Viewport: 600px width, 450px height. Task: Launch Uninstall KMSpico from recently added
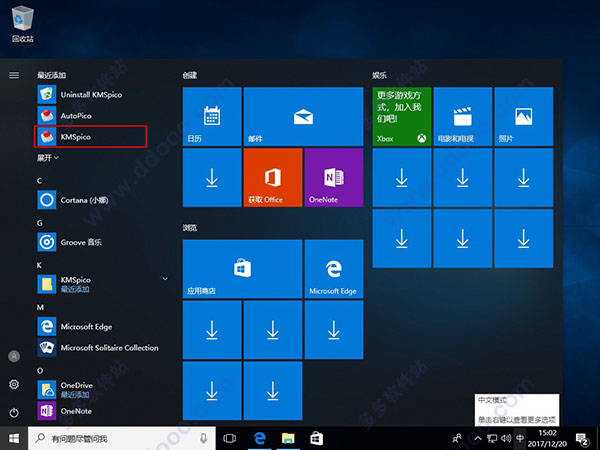91,95
